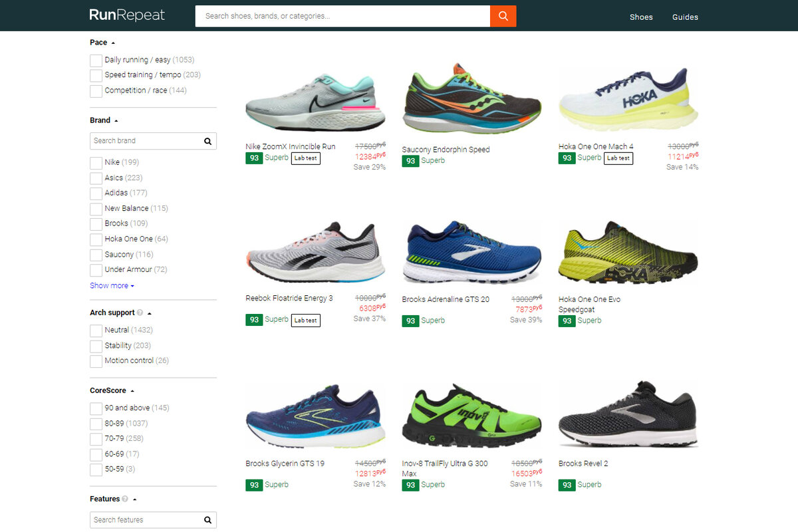
Task: Enable the Motion control filter
Action: tap(96, 361)
